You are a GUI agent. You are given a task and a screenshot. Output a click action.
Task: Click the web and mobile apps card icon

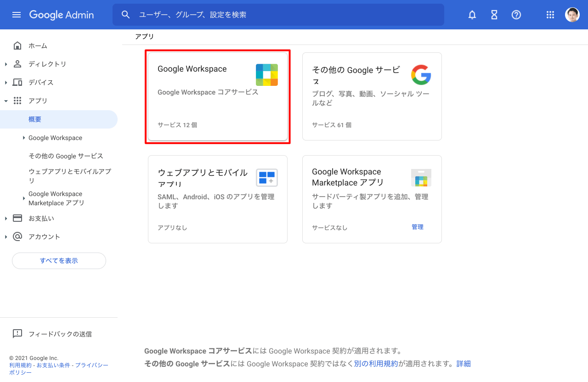click(267, 178)
